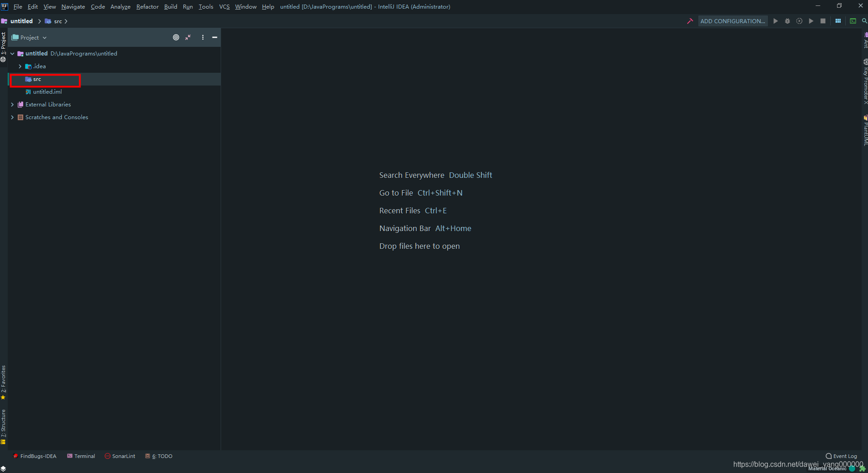Click the Debug bug icon
This screenshot has height=473, width=868.
tap(787, 21)
